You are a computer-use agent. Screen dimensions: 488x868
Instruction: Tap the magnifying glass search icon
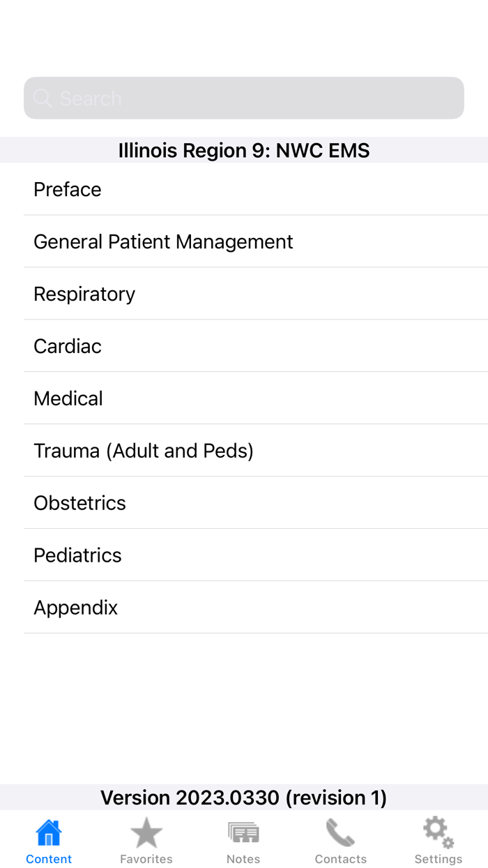tap(43, 98)
